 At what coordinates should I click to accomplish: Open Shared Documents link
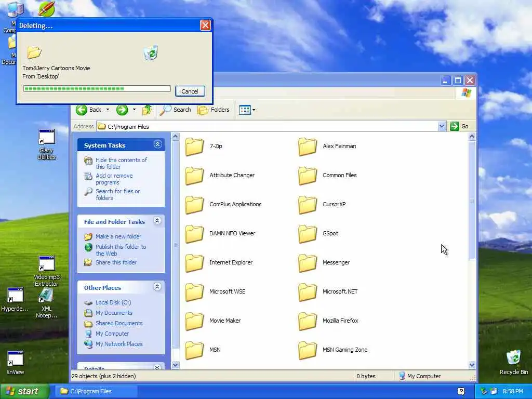(119, 323)
